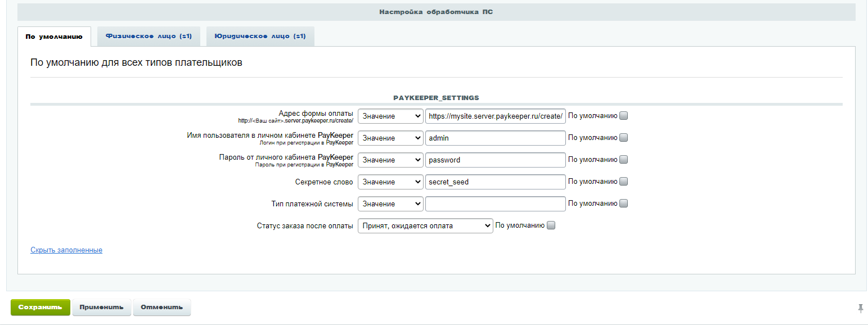Check default box for PayKeeper password
The width and height of the screenshot is (868, 325).
[623, 160]
